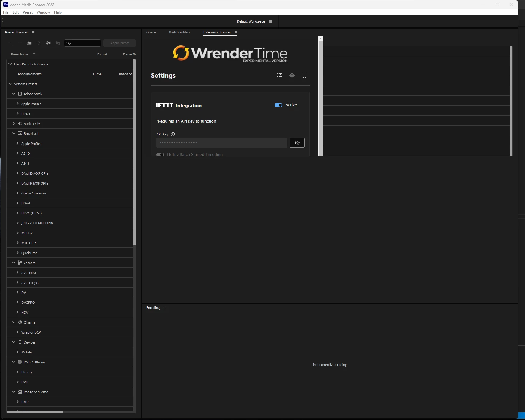Click the Preset Browser vertical scrollbar

click(x=135, y=152)
